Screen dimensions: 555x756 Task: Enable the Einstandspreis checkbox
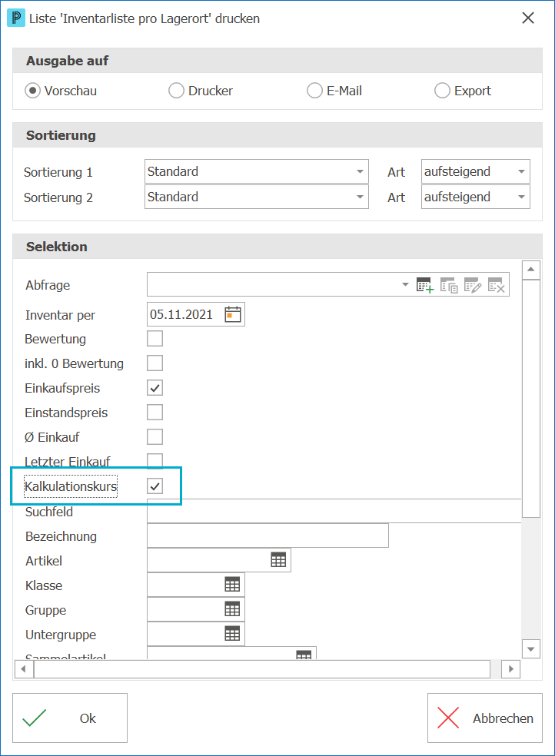tap(155, 413)
